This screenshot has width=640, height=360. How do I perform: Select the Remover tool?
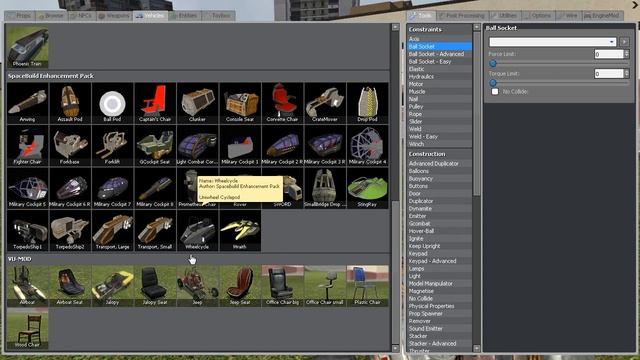pyautogui.click(x=440, y=321)
